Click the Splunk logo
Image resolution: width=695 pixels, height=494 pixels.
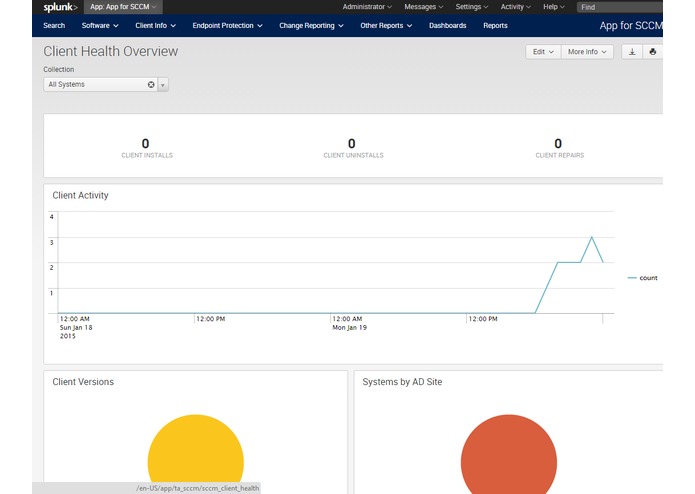pyautogui.click(x=60, y=7)
